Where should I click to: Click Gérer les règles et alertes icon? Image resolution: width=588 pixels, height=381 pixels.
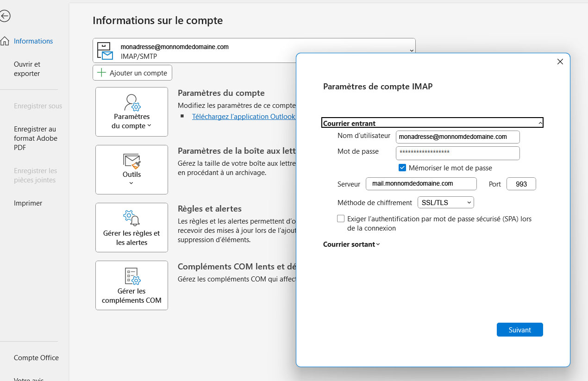click(131, 218)
